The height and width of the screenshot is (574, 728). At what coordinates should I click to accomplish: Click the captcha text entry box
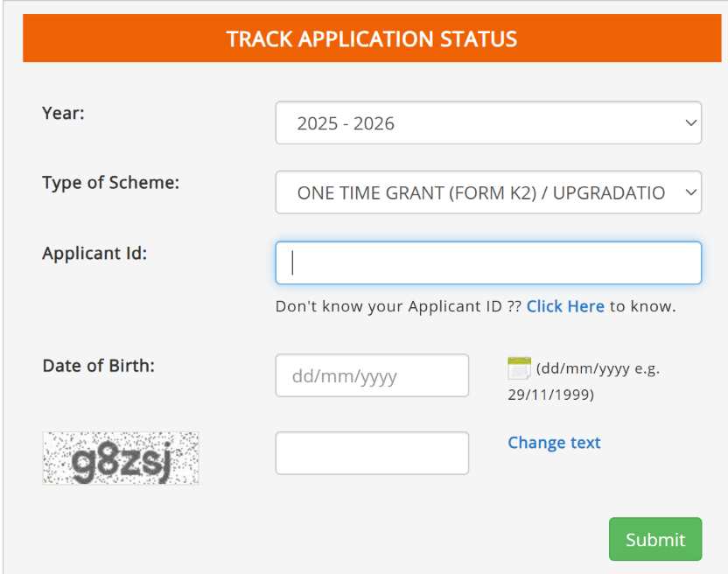pyautogui.click(x=371, y=451)
